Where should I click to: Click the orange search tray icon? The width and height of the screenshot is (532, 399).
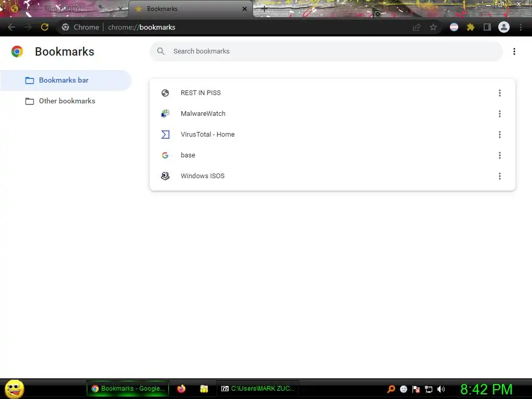pyautogui.click(x=391, y=389)
